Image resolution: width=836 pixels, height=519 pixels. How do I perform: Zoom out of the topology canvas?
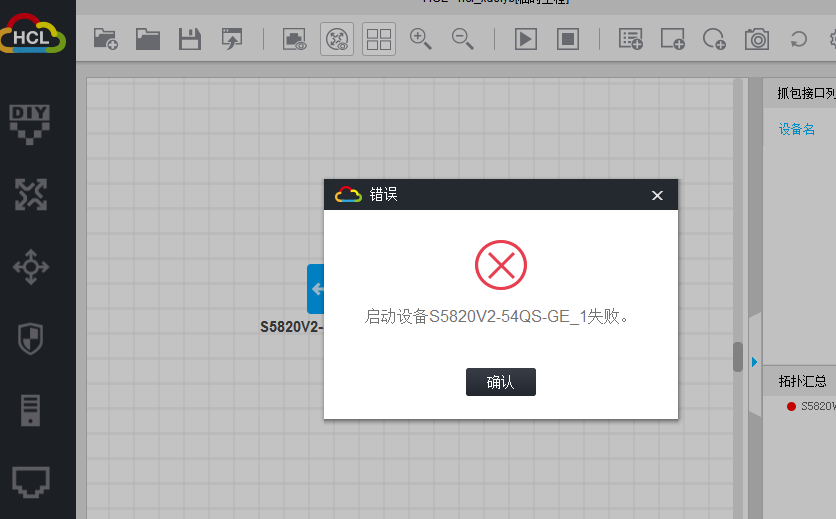click(x=462, y=39)
